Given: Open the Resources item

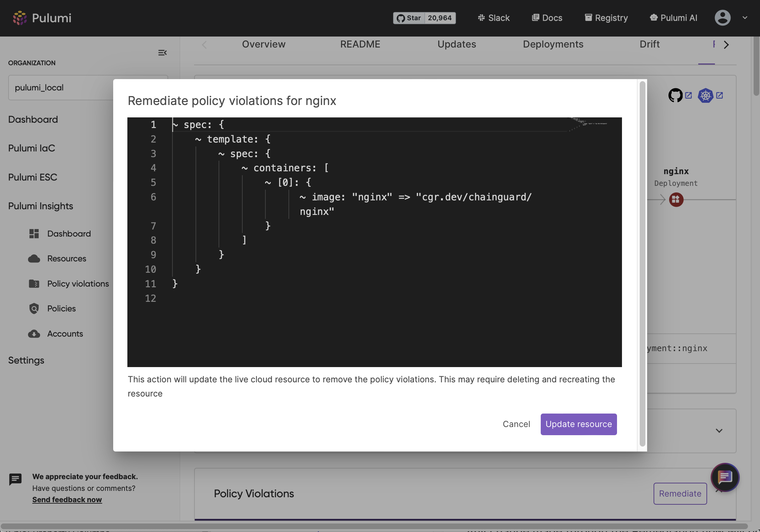Looking at the screenshot, I should click(67, 259).
